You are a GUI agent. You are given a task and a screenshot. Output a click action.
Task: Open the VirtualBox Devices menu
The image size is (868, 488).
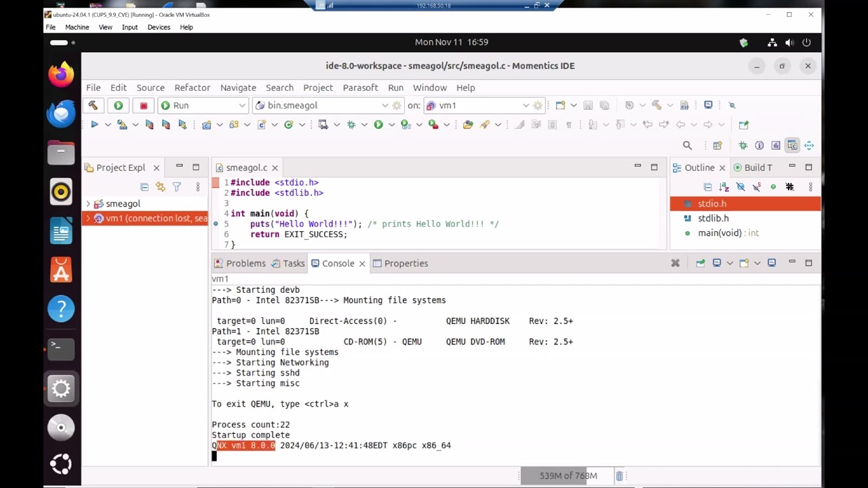pos(159,27)
